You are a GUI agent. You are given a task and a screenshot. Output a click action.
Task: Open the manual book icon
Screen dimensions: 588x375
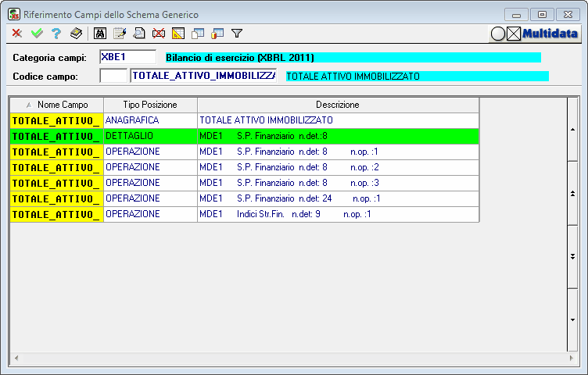coord(76,34)
